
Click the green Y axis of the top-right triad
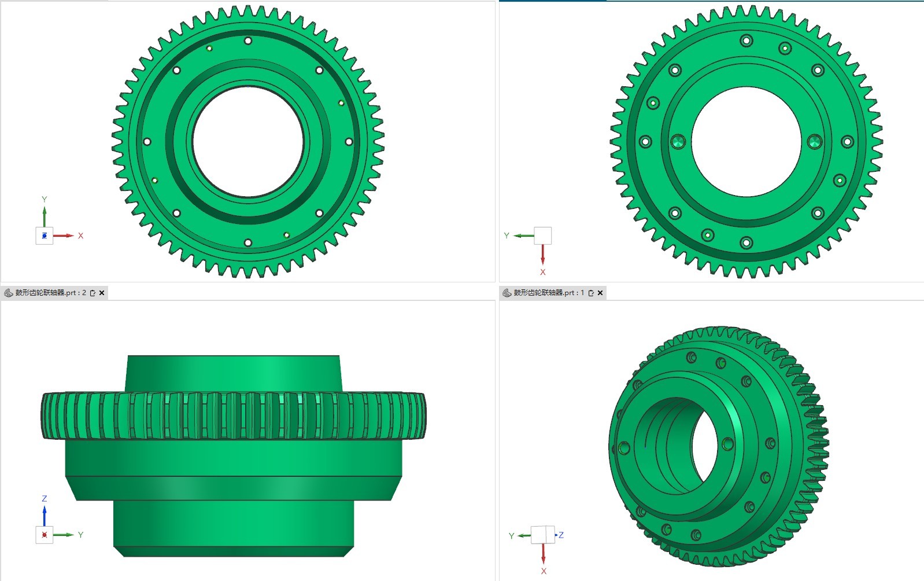(523, 236)
